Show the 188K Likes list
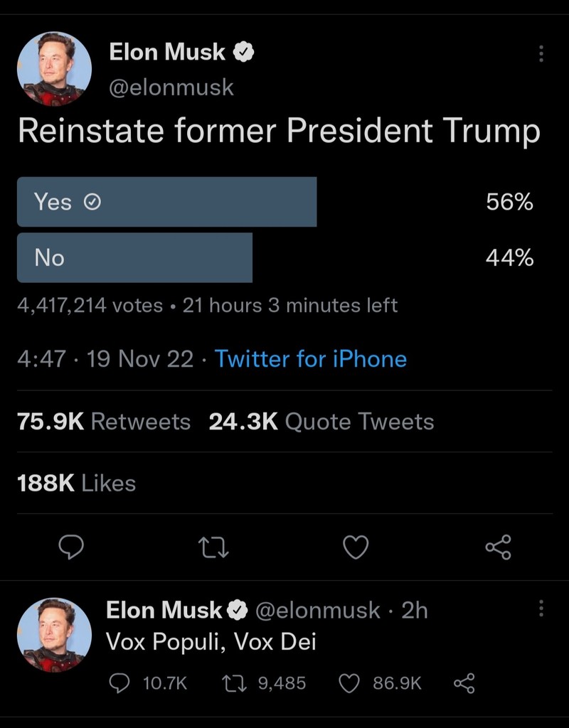The image size is (569, 728). pos(76,483)
